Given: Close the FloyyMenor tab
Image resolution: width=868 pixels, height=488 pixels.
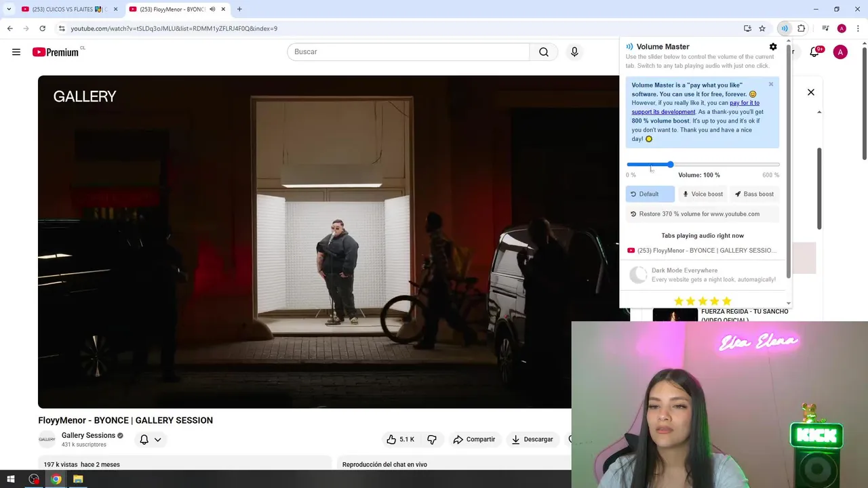Looking at the screenshot, I should tap(223, 9).
